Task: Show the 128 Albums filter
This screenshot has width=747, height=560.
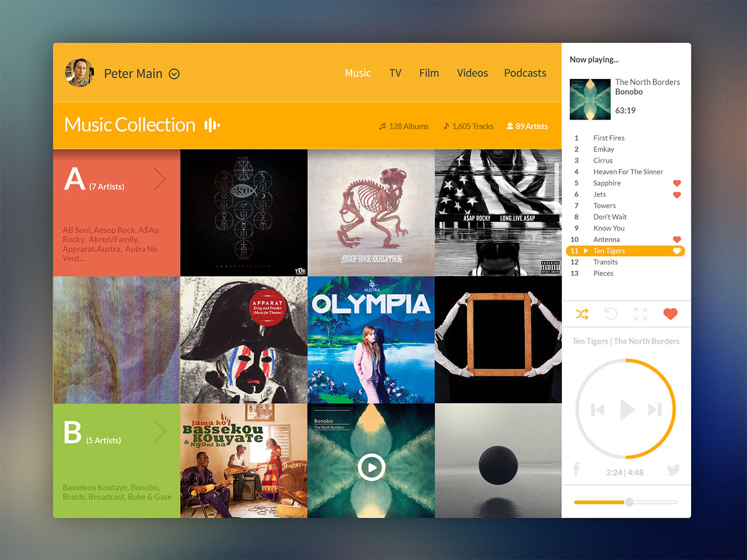Action: click(403, 126)
